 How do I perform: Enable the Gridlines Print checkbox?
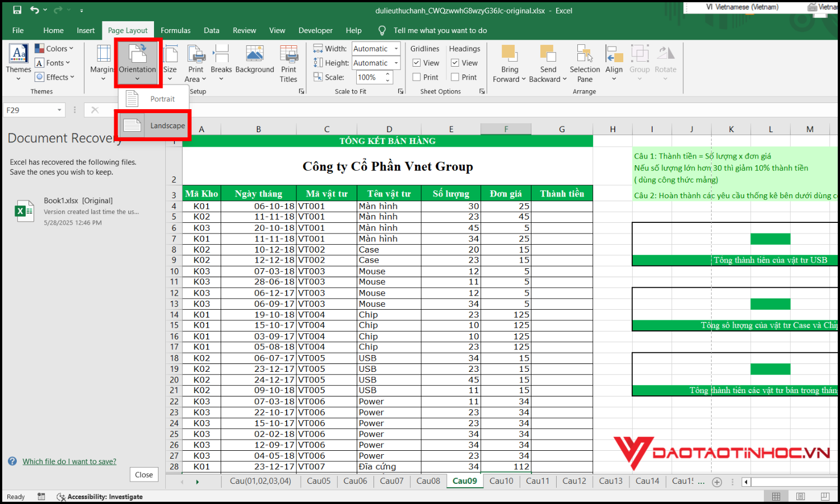point(417,77)
